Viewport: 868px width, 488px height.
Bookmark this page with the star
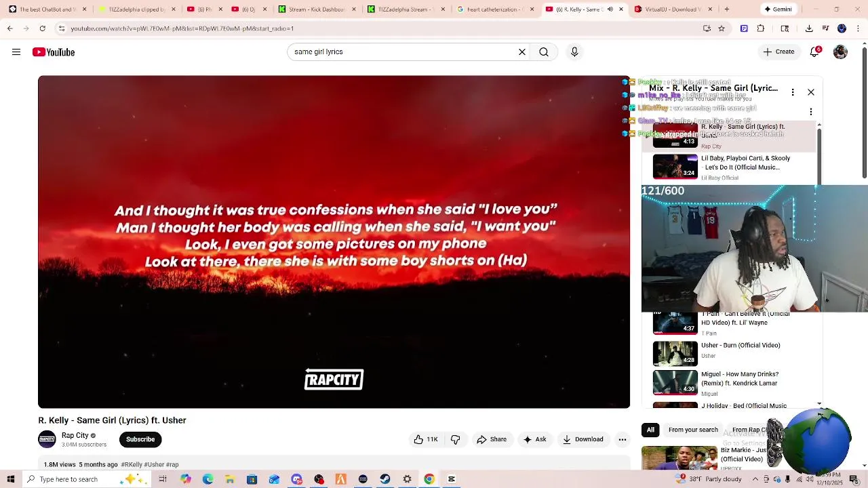(722, 28)
